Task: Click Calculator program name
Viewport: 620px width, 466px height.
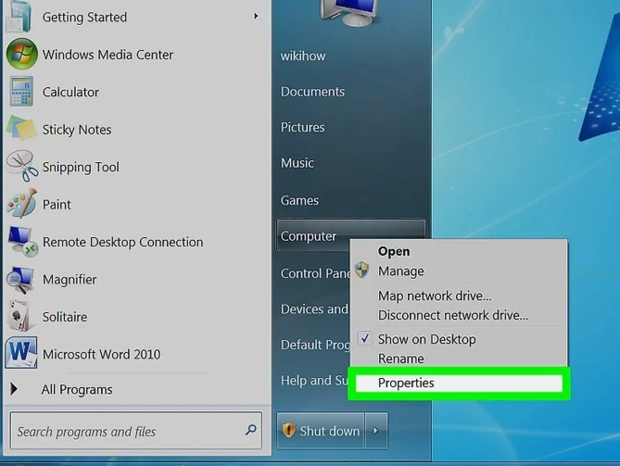Action: 71,92
